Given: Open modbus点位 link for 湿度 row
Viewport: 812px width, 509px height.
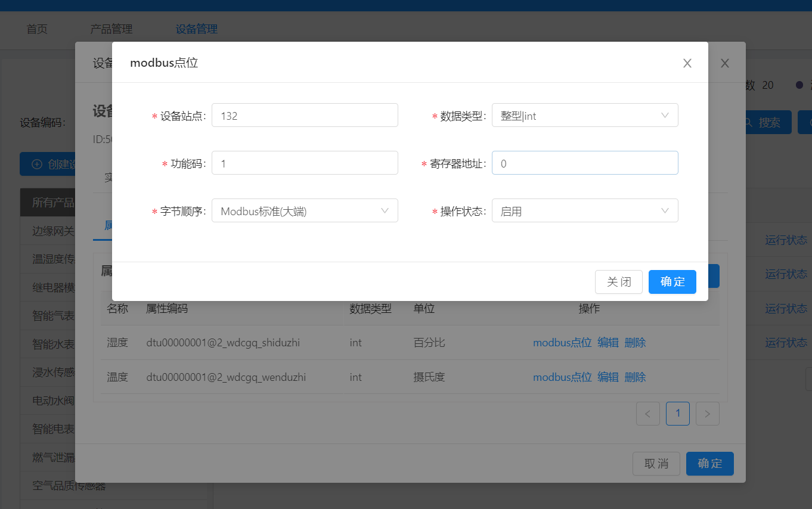Looking at the screenshot, I should [x=562, y=342].
